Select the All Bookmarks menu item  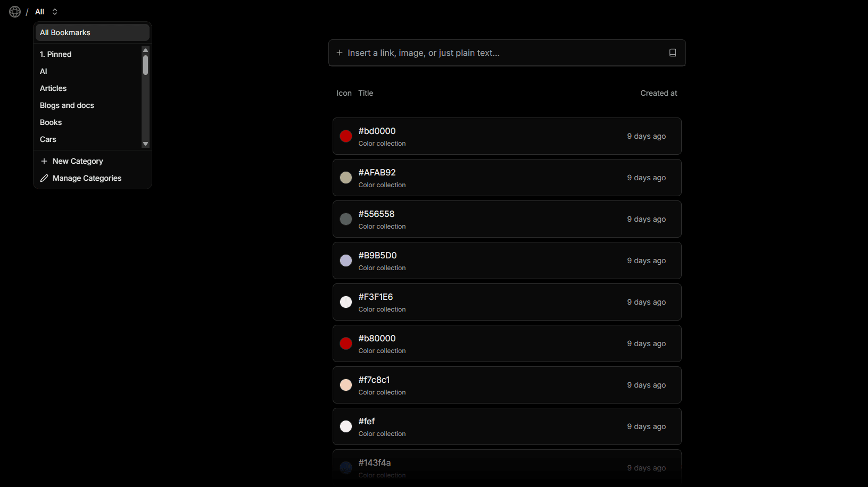coord(92,32)
